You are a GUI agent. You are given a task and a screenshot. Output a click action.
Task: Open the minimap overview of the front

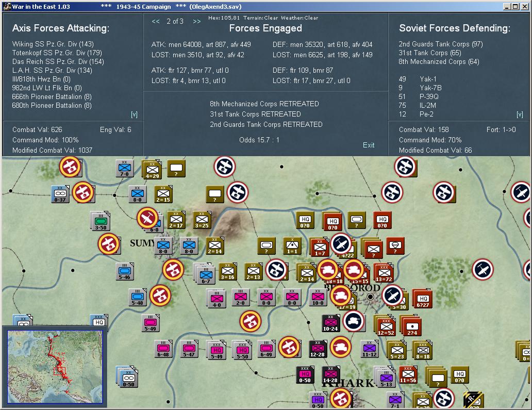[x=55, y=367]
